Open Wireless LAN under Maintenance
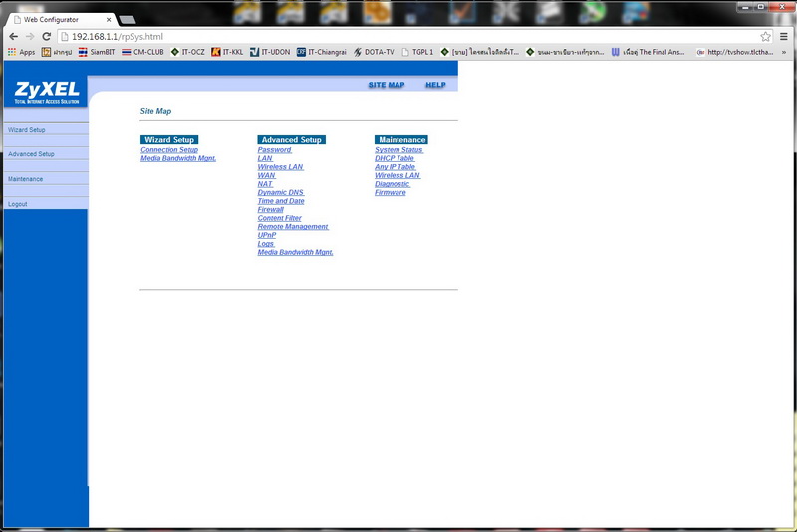Image resolution: width=797 pixels, height=532 pixels. (x=398, y=175)
